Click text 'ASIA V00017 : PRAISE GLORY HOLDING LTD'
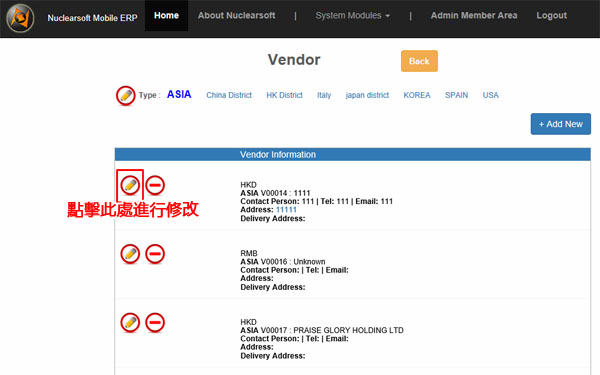The height and width of the screenshot is (375, 600). click(322, 330)
